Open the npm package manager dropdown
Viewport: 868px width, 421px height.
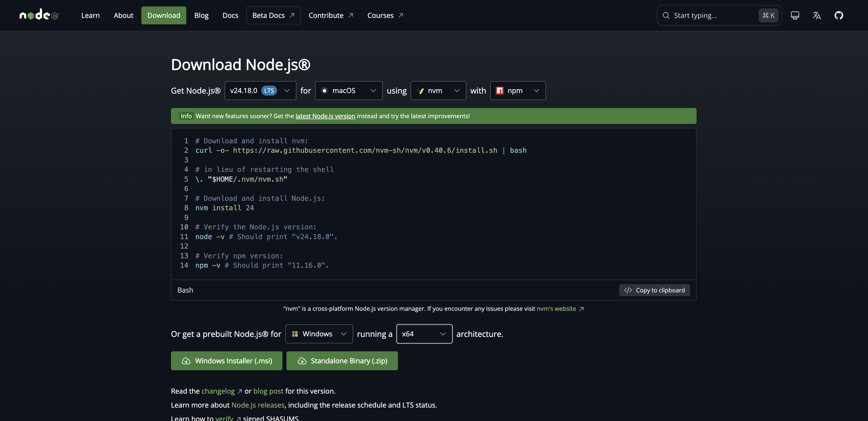point(518,91)
